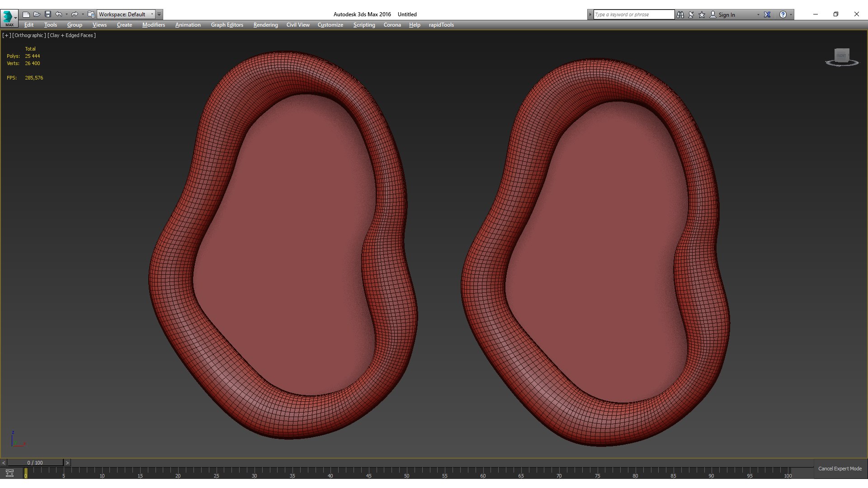Screen dimensions: 868x488
Task: Open Favorites star icon
Action: point(702,14)
